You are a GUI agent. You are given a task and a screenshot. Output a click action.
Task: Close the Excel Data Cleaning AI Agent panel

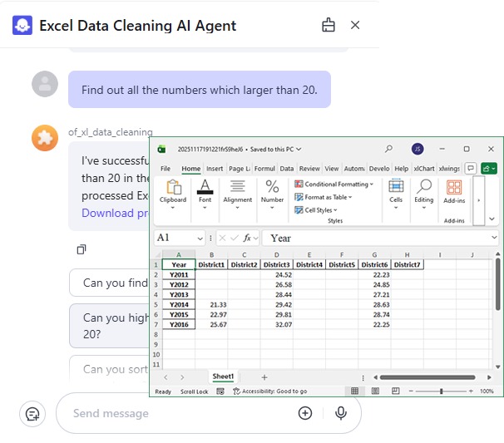[x=355, y=25]
